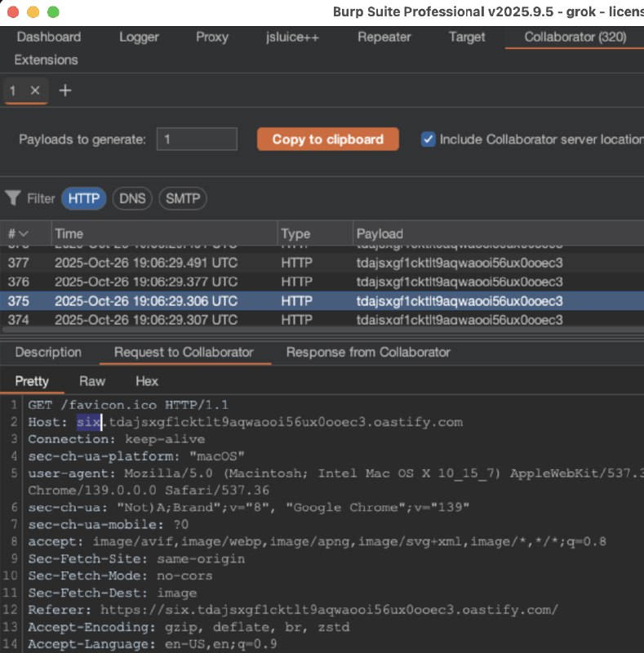Sort by the # column arrow

point(24,234)
